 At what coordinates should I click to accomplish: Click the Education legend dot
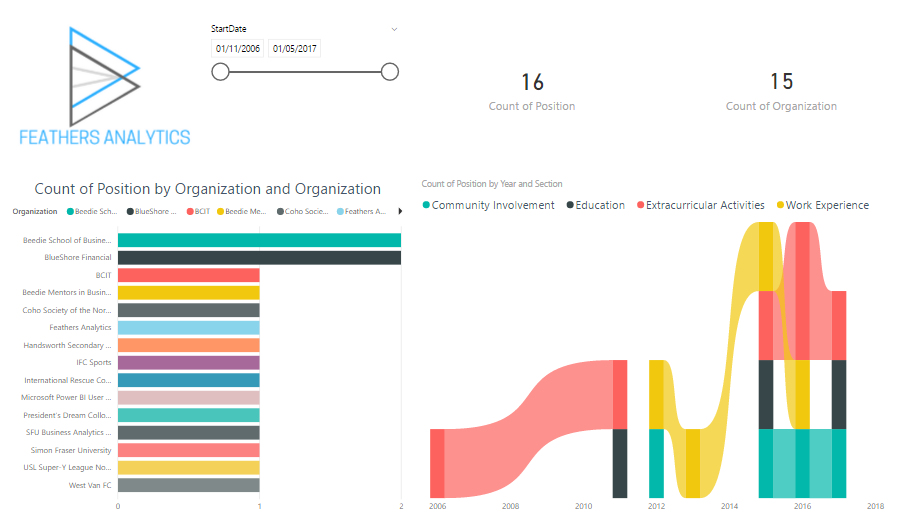(570, 205)
